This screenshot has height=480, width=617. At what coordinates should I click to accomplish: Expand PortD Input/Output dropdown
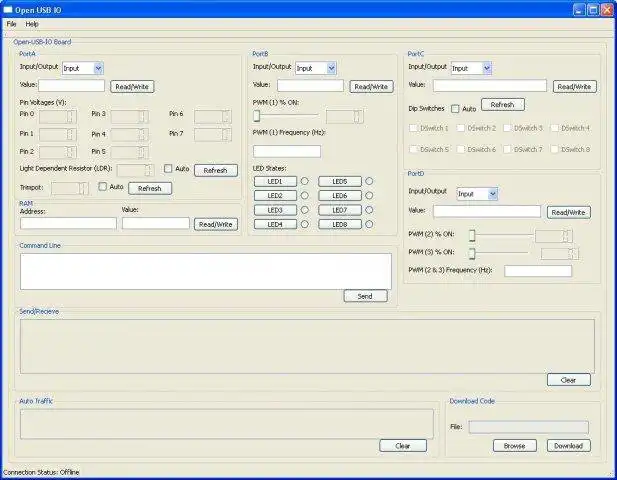click(x=493, y=194)
